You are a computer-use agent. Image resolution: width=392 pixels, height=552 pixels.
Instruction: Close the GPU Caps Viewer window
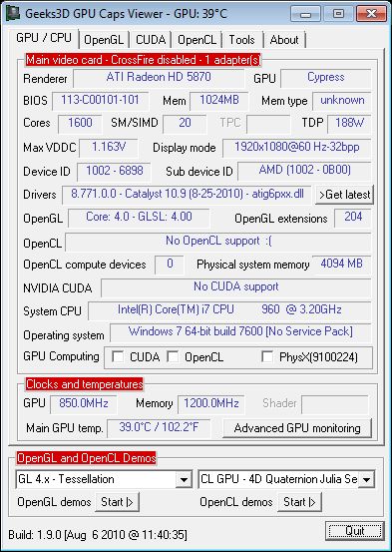pos(372,14)
